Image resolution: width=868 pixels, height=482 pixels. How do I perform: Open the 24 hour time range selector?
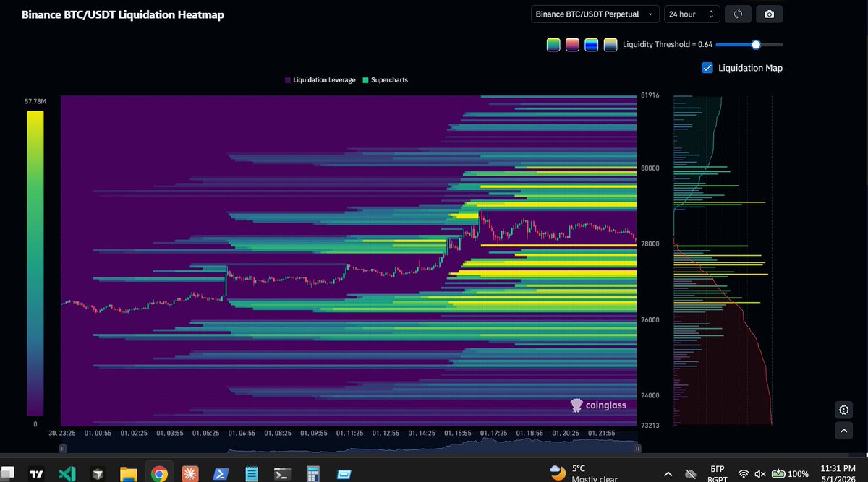coord(692,14)
